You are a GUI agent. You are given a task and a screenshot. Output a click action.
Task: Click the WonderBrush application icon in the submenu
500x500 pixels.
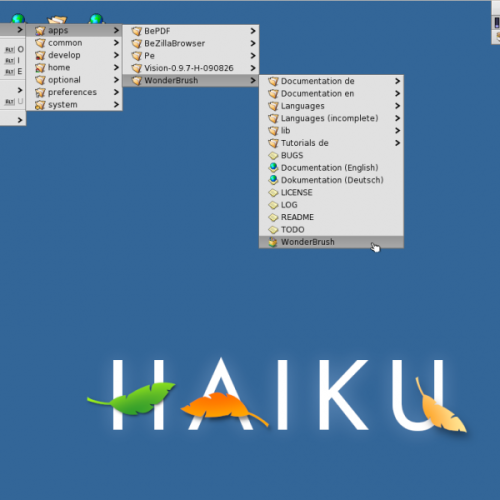[x=273, y=242]
